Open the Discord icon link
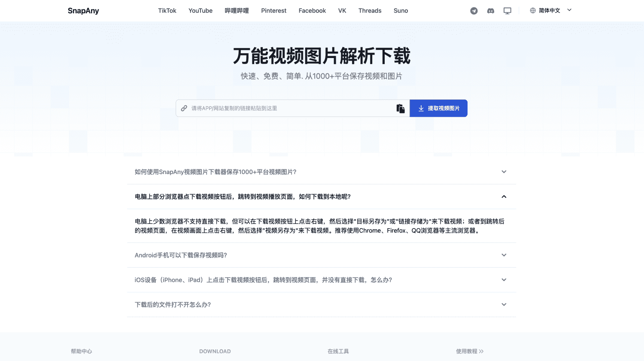 tap(491, 11)
